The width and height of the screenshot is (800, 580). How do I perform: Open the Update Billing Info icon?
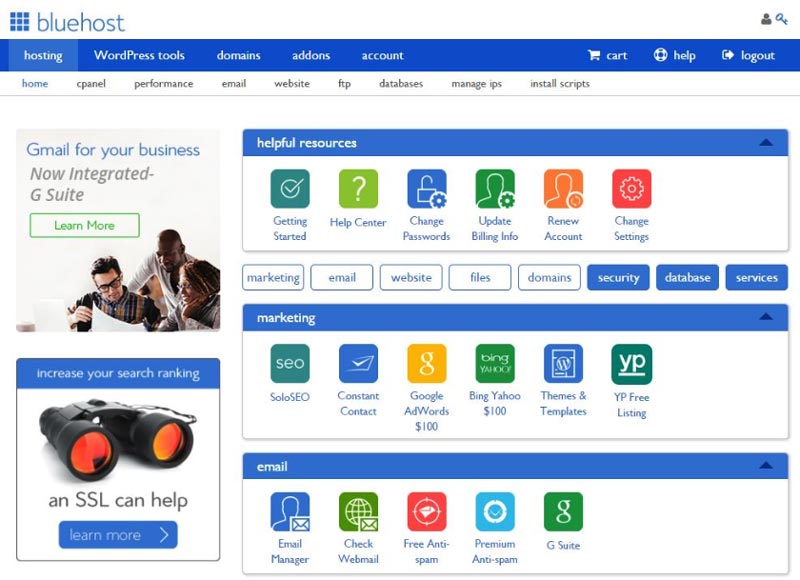pyautogui.click(x=495, y=189)
